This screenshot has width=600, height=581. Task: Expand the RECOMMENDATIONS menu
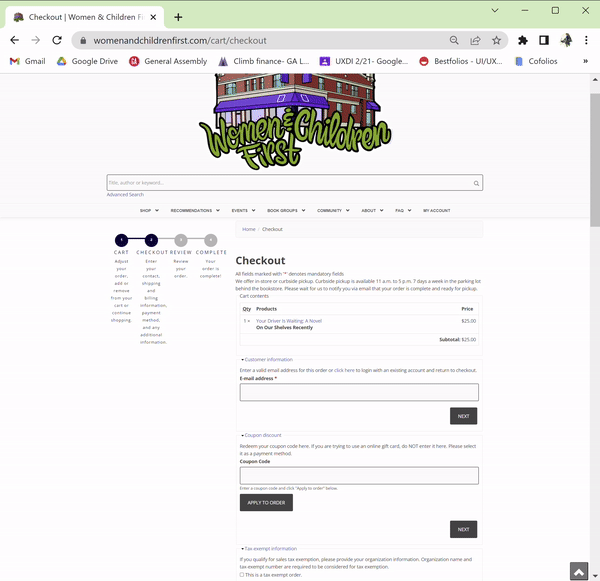pos(195,211)
